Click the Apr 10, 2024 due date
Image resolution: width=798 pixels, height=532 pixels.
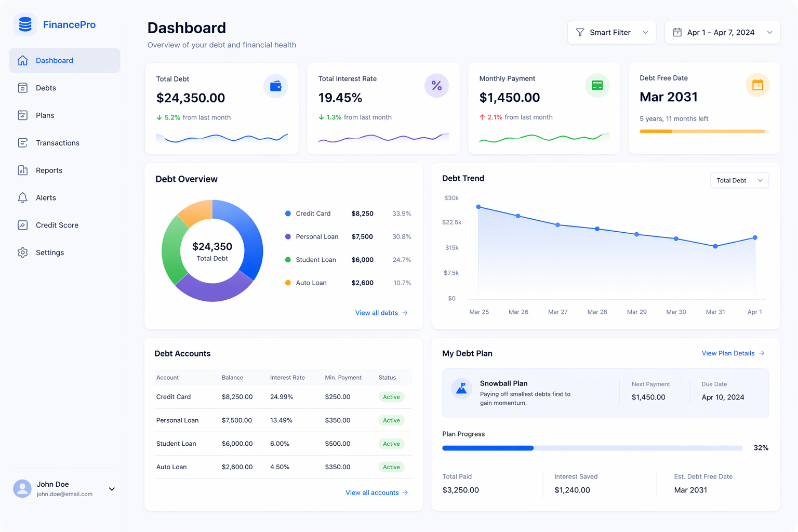coord(723,397)
